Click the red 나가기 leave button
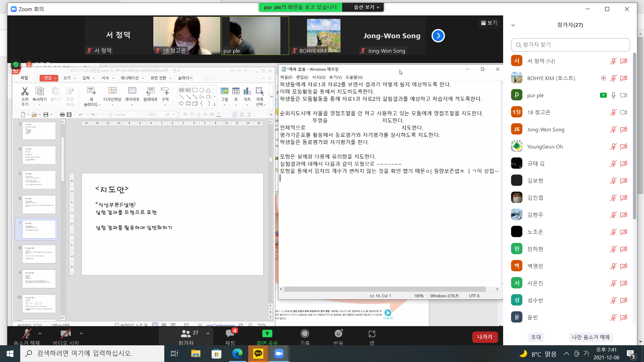The image size is (644, 362). pyautogui.click(x=485, y=337)
